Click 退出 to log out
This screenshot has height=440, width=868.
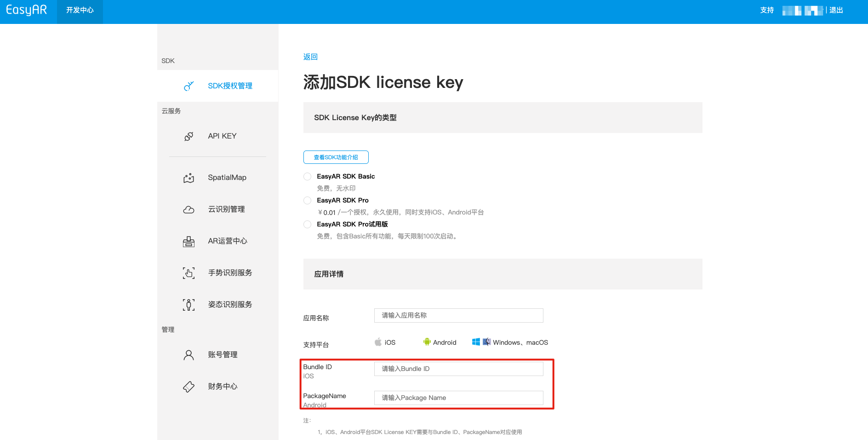click(836, 10)
